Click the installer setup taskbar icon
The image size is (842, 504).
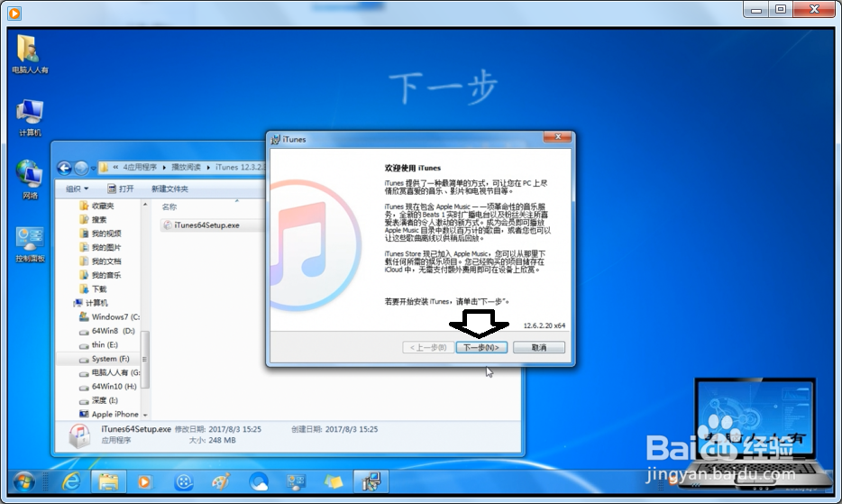pyautogui.click(x=371, y=481)
